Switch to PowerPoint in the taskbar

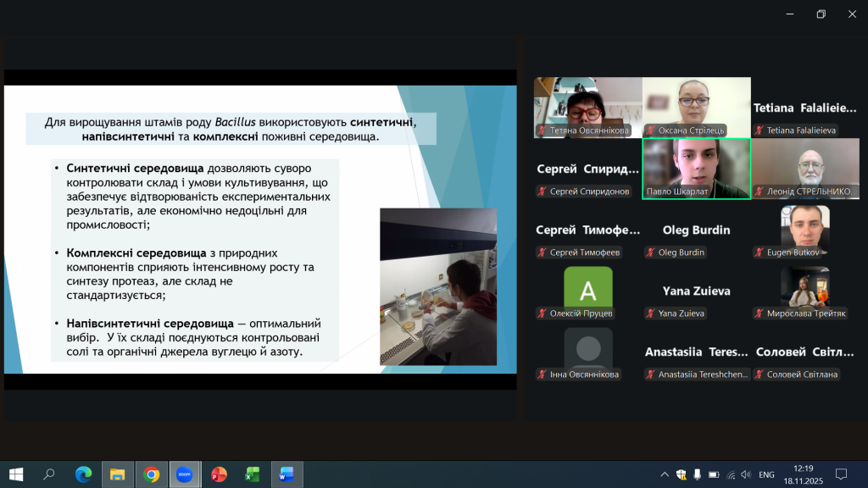(219, 474)
